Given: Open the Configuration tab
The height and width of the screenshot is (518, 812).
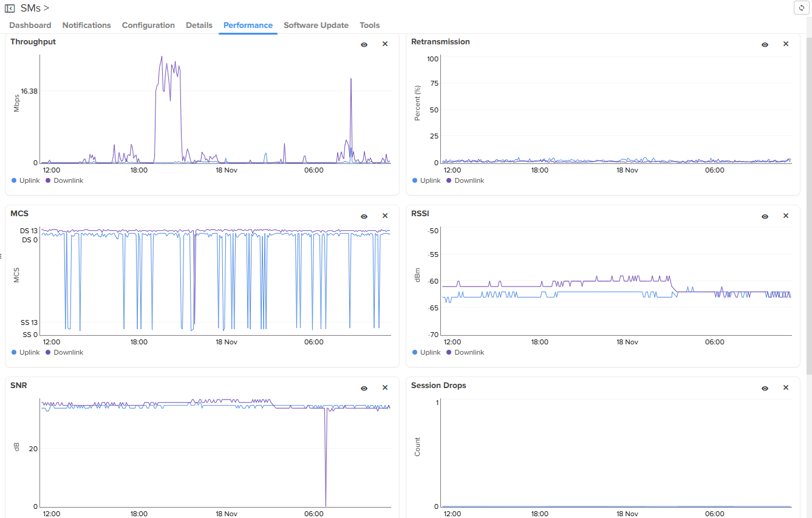Looking at the screenshot, I should [148, 26].
